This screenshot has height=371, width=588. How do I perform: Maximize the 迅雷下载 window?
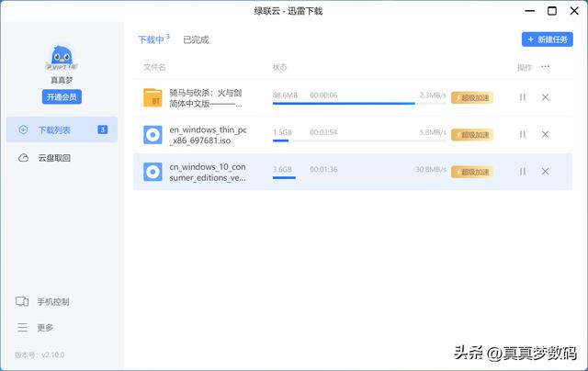[x=552, y=11]
